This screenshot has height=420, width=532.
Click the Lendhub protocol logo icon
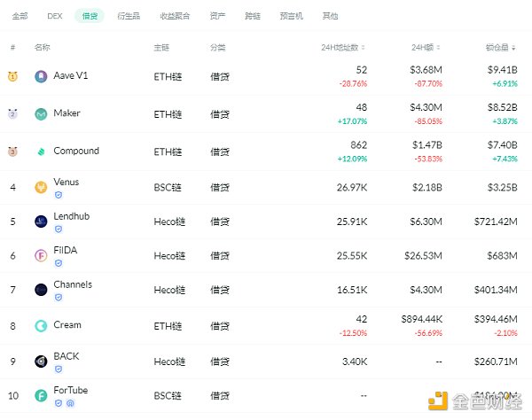(41, 222)
